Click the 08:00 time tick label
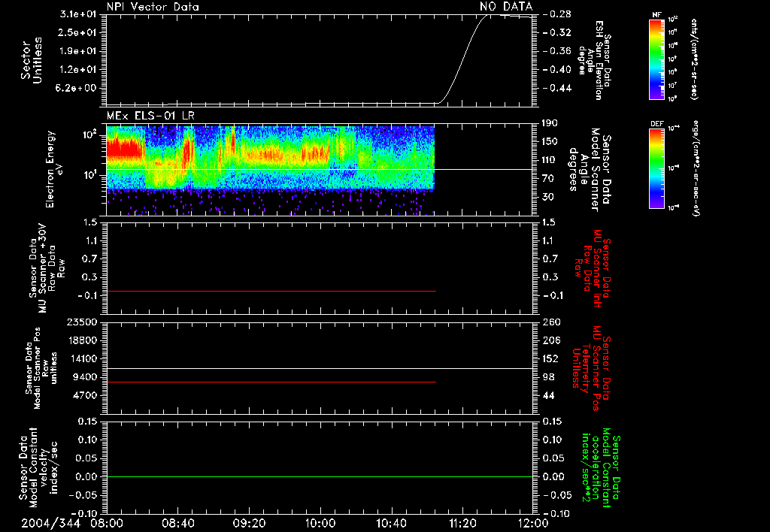Viewport: 770px width, 532px height. [x=107, y=523]
